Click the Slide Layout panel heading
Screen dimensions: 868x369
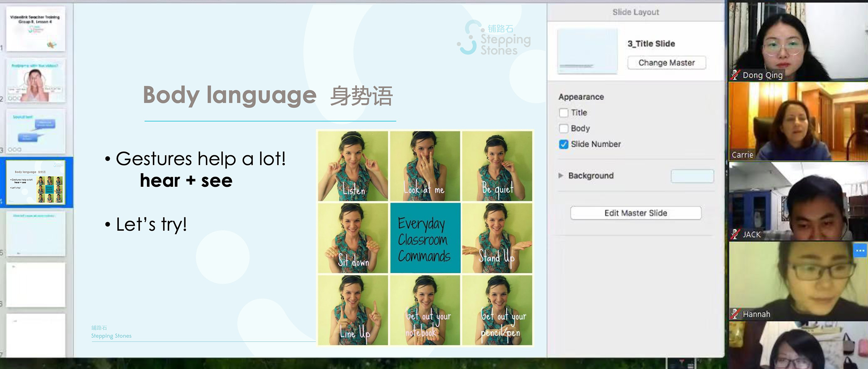pyautogui.click(x=636, y=12)
